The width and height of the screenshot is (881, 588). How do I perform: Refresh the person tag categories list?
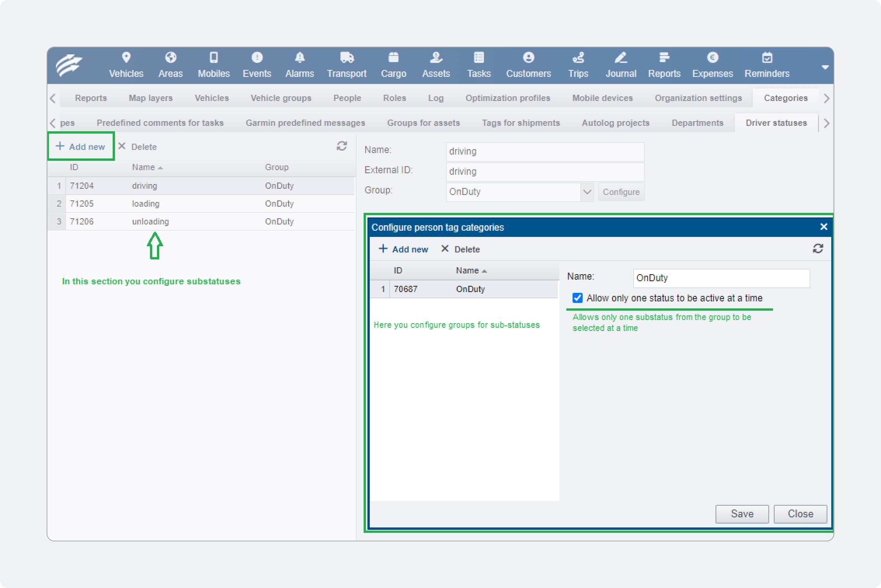[818, 249]
